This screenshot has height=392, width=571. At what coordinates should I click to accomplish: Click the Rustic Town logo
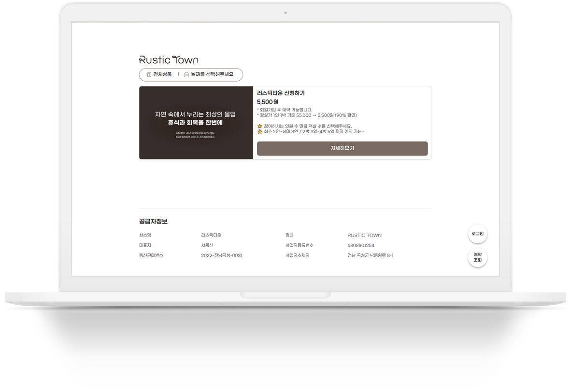click(x=169, y=60)
